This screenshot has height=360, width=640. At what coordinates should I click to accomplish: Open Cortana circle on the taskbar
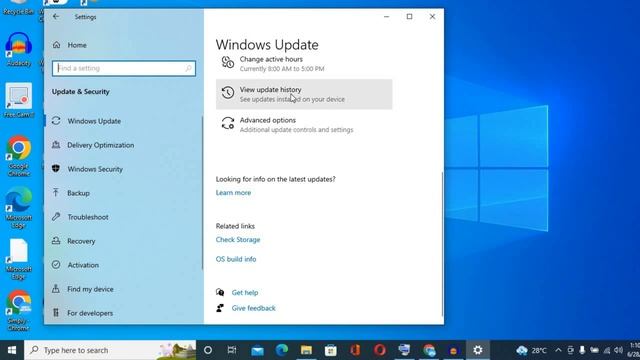pyautogui.click(x=208, y=350)
